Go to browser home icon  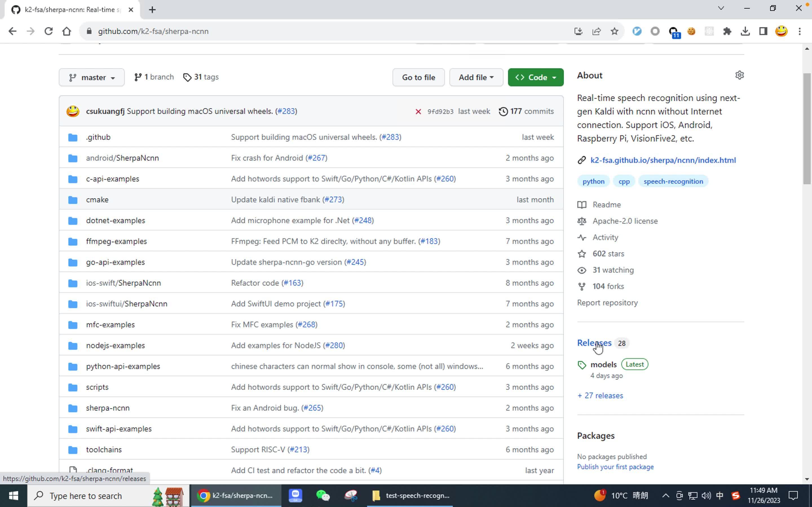(x=67, y=31)
